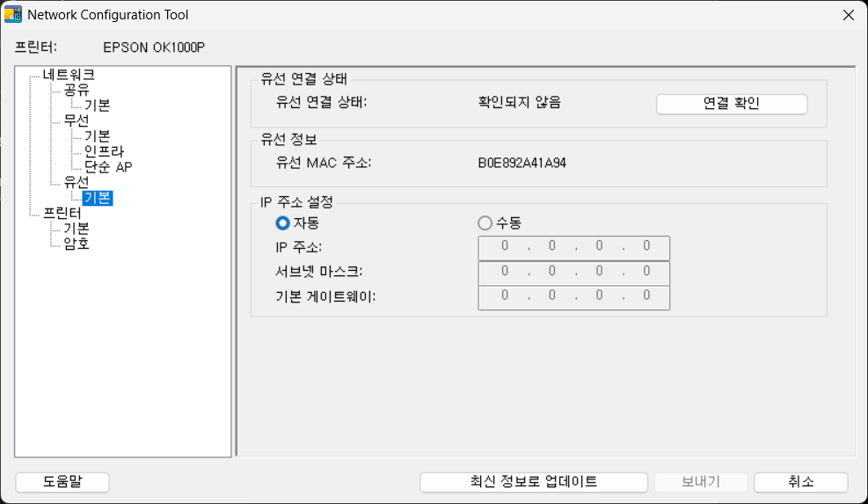Select the 네트워크 root tree node
The image size is (868, 504).
click(69, 74)
